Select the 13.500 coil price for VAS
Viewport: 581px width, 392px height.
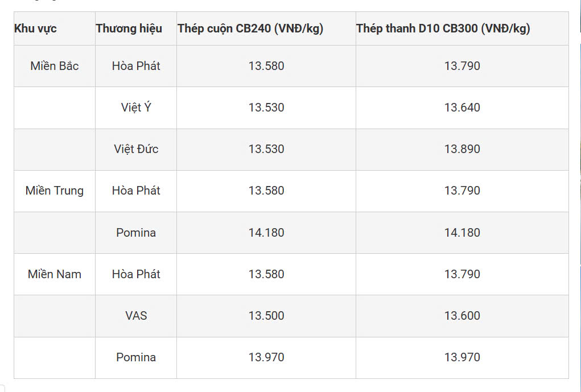coord(266,316)
